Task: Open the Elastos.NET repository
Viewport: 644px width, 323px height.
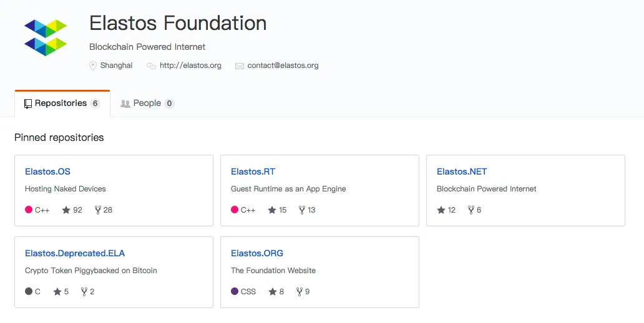Action: tap(462, 171)
